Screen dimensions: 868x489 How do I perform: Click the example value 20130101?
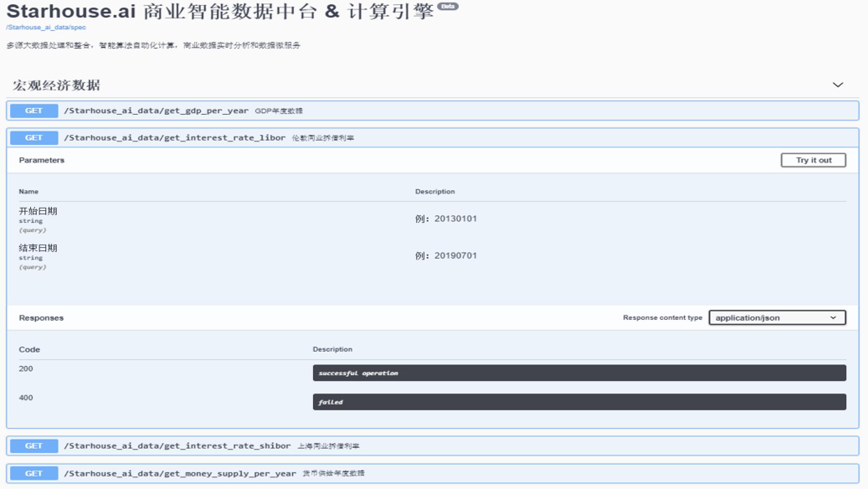(455, 219)
